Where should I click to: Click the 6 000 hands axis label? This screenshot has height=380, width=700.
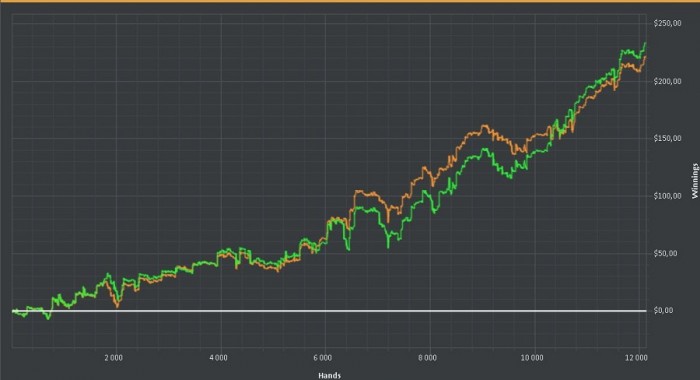322,358
